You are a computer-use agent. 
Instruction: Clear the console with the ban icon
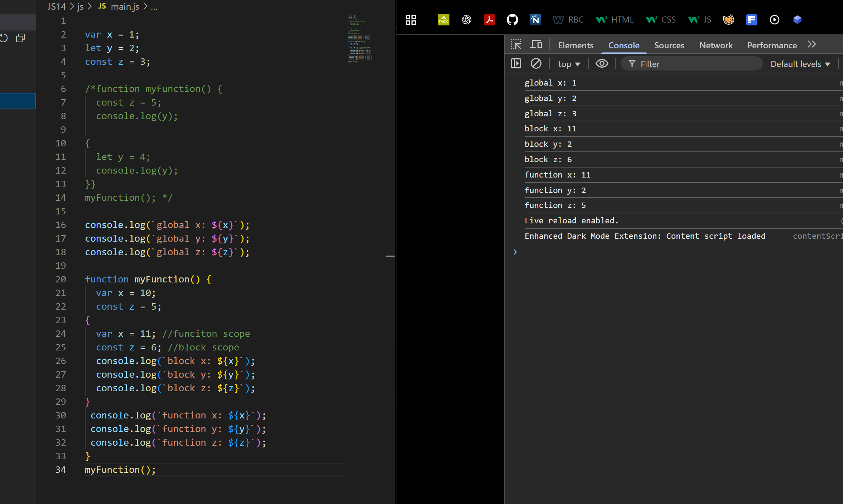[x=536, y=64]
